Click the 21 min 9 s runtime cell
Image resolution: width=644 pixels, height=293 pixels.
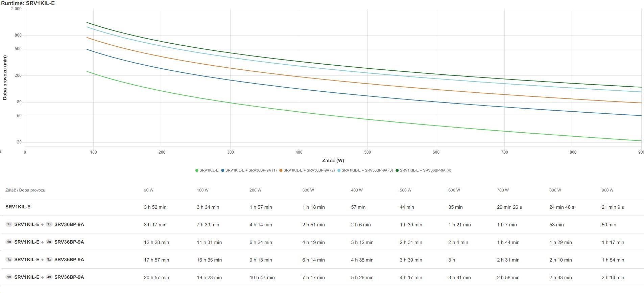tap(613, 207)
